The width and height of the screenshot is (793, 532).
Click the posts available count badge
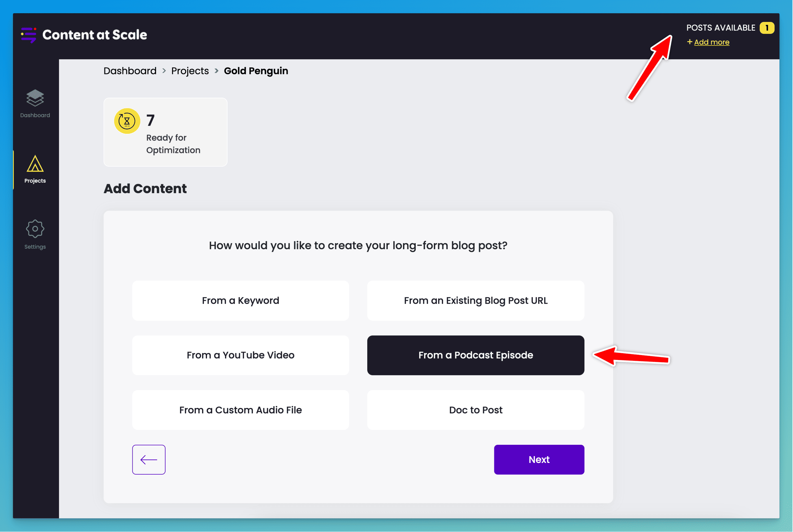click(x=766, y=28)
